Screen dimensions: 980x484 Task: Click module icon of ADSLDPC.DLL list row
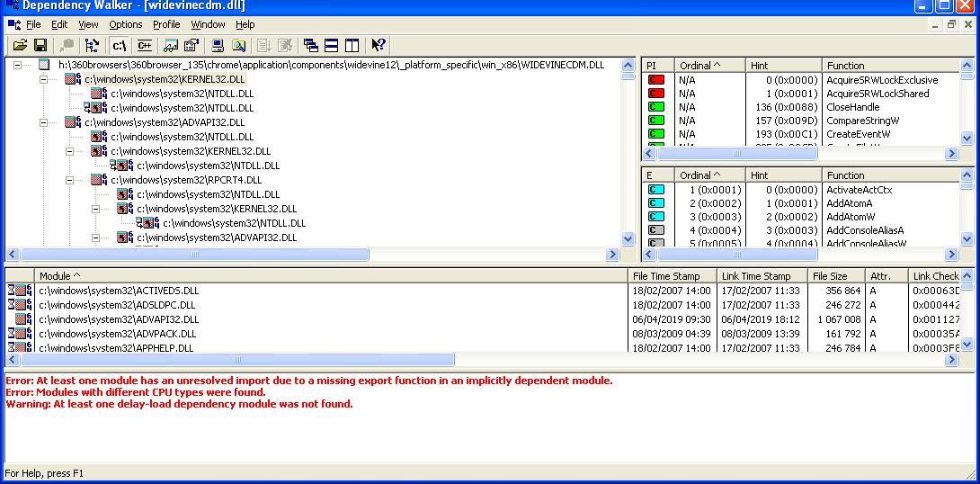click(20, 305)
